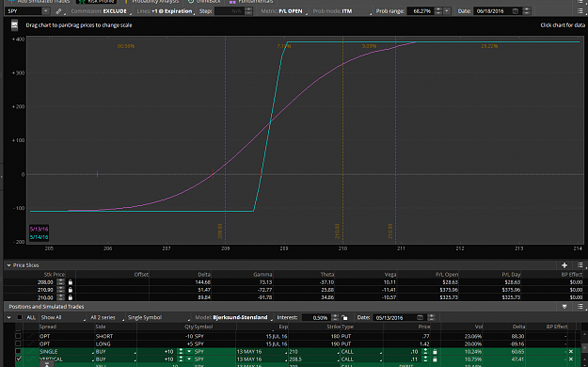
Task: Open the chart settings list menu icon
Action: click(580, 11)
